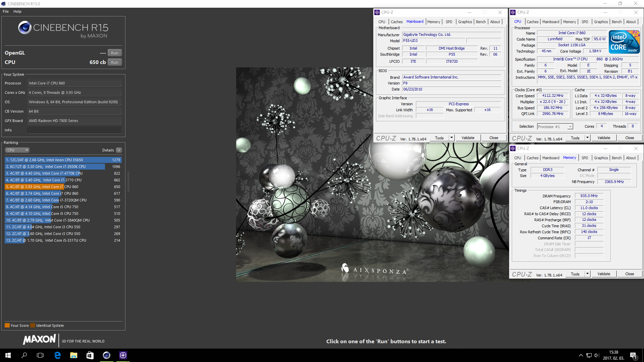Open the Windows Store taskbar icon
644x362 pixels.
(90, 355)
